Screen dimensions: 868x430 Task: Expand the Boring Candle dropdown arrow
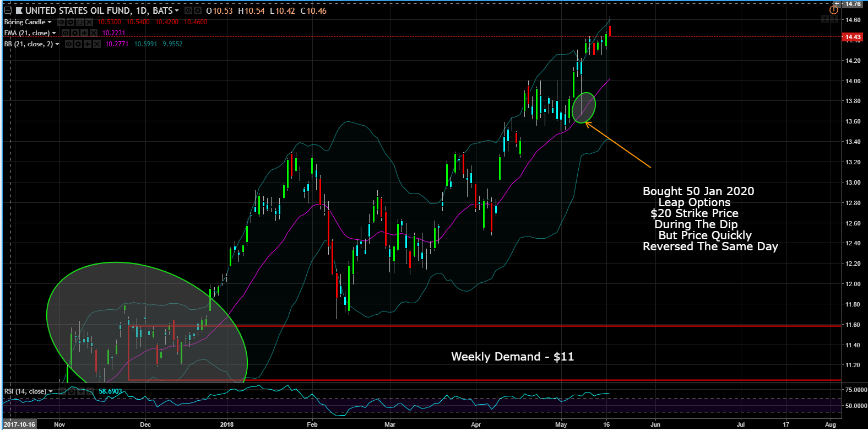pos(50,22)
